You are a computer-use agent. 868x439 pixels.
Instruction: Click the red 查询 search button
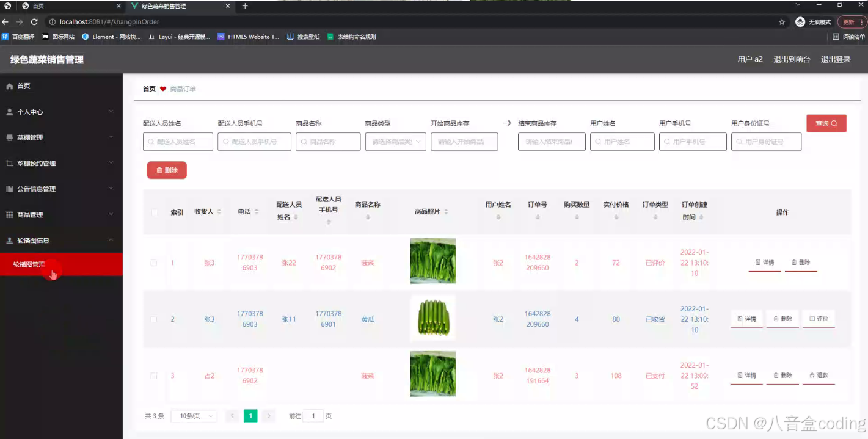point(826,123)
